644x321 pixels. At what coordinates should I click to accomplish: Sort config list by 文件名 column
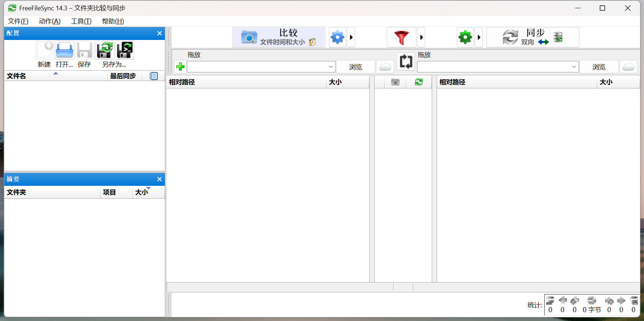[56, 76]
